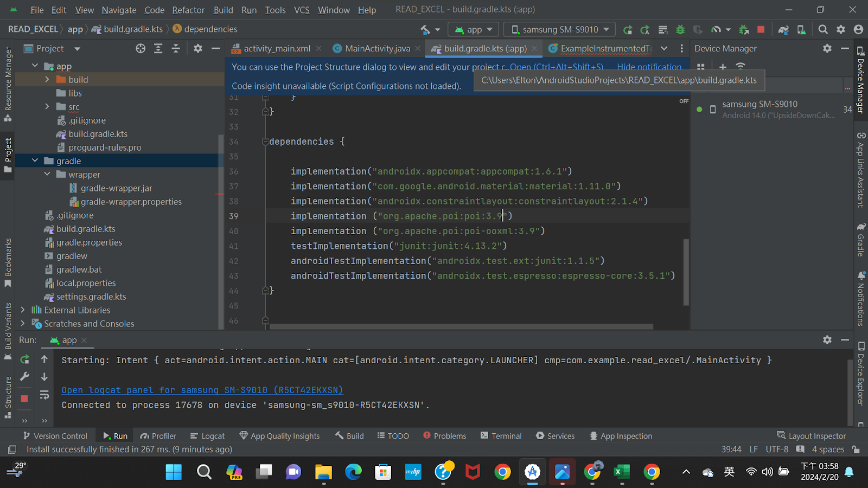Click the up arrow in Run panel
This screenshot has height=488, width=868.
pos(44,359)
